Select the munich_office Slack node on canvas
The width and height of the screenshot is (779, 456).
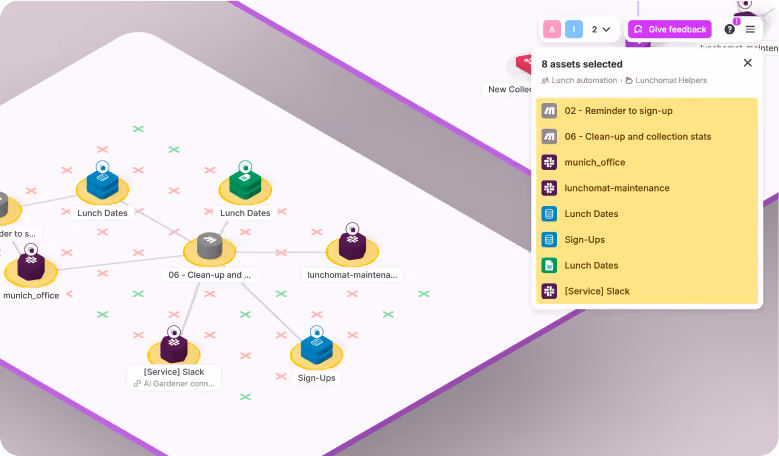coord(31,267)
